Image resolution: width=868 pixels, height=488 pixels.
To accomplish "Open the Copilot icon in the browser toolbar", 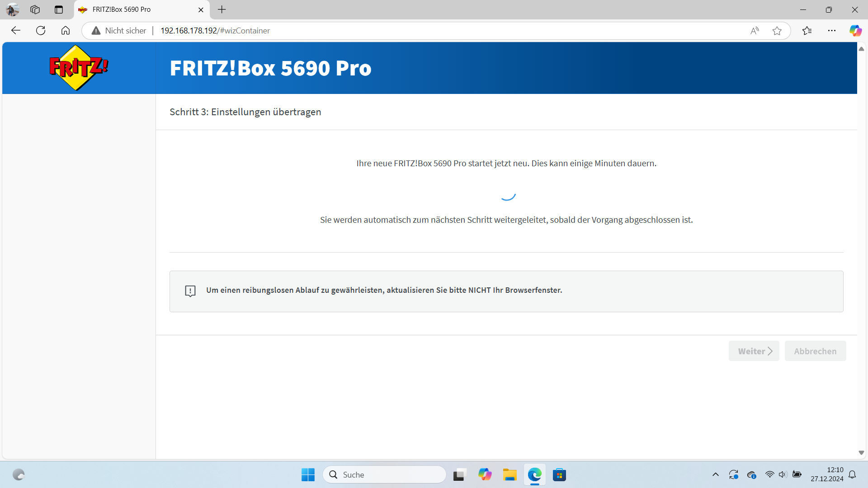I will click(855, 30).
